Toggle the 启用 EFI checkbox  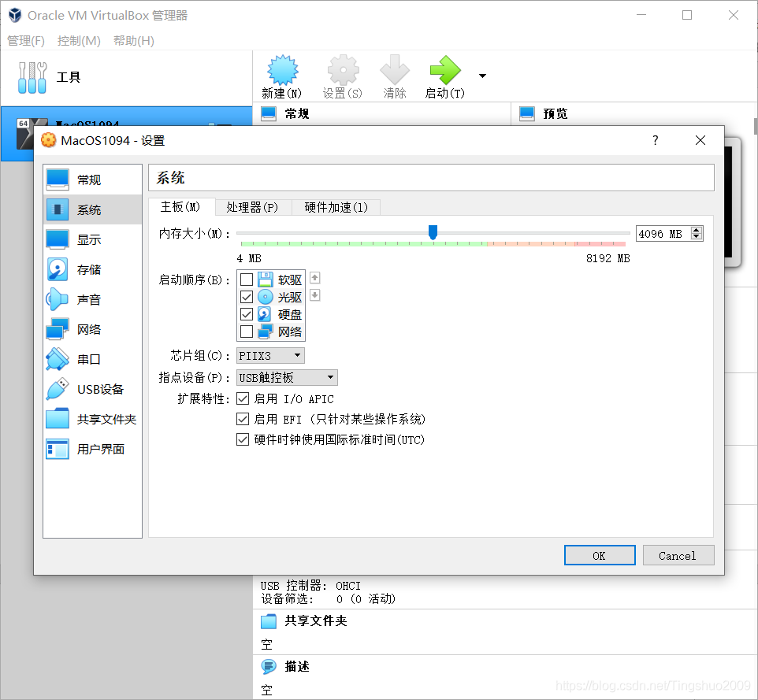tap(243, 419)
